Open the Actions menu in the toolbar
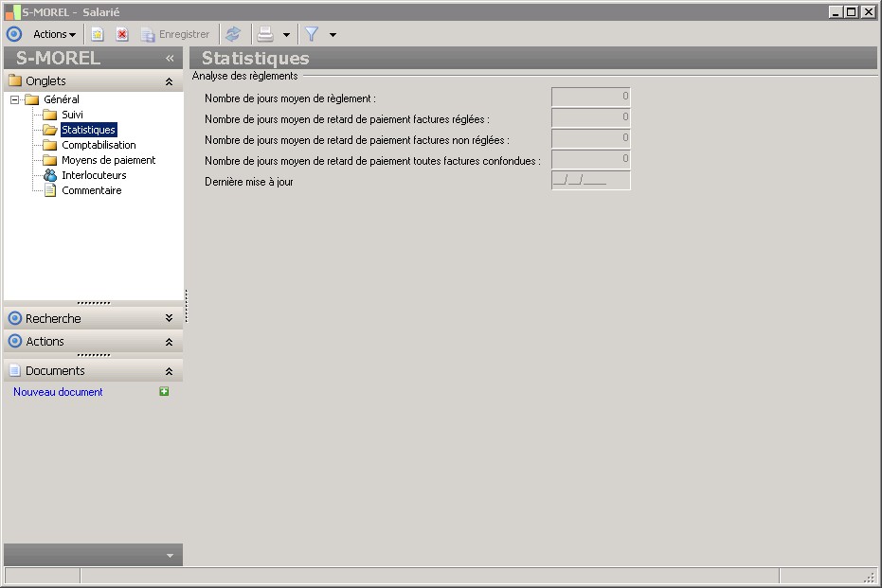882x588 pixels. click(54, 34)
